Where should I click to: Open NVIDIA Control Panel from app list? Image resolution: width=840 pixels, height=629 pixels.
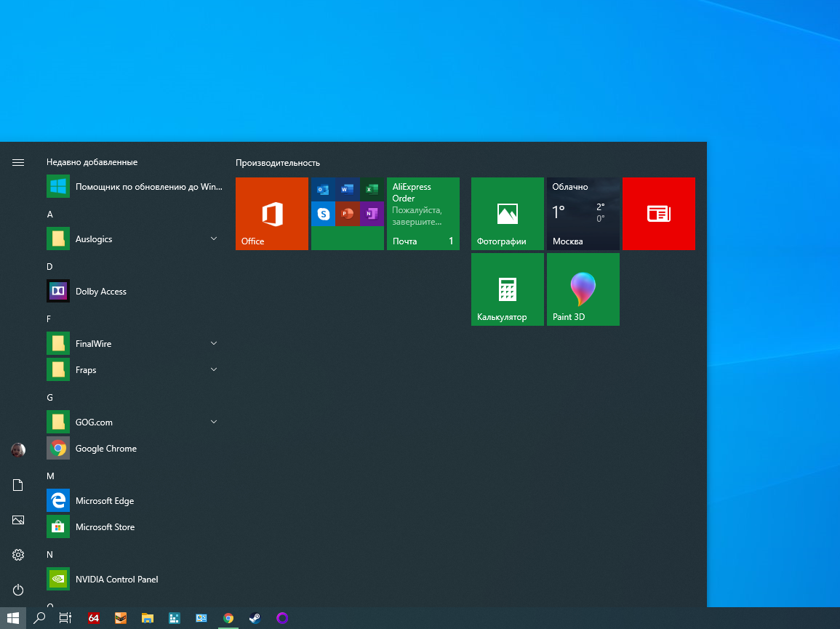135,579
